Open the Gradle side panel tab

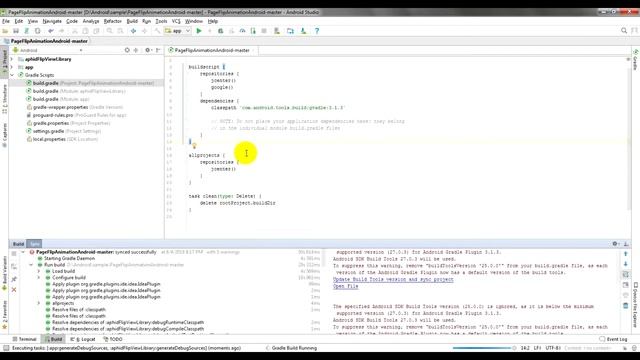click(636, 60)
